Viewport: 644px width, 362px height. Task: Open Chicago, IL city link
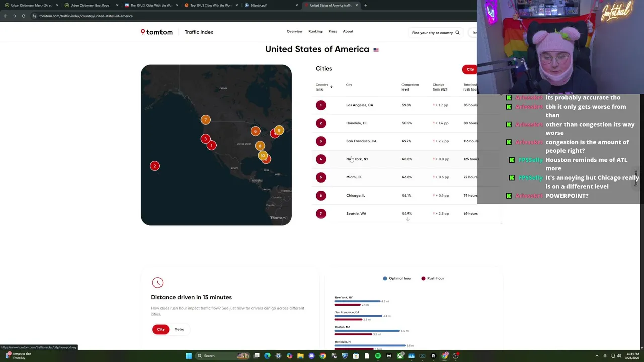[356, 196]
